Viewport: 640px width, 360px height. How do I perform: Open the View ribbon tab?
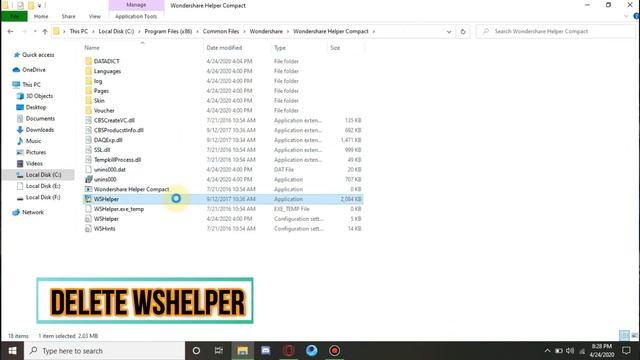(x=94, y=16)
